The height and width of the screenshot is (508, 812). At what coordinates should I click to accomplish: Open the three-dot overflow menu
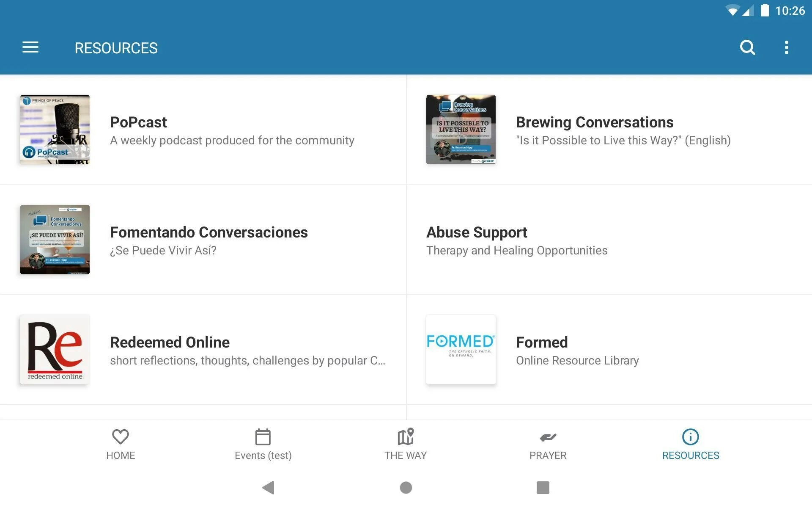click(786, 47)
